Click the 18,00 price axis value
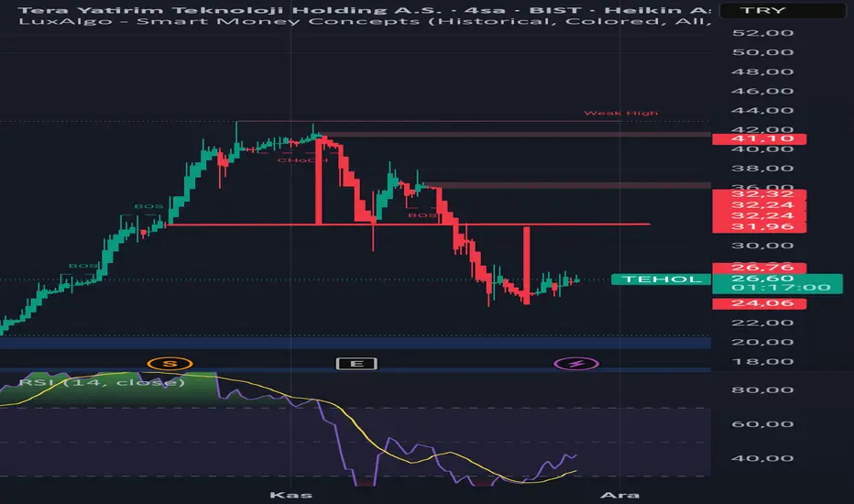854x504 pixels. [762, 362]
